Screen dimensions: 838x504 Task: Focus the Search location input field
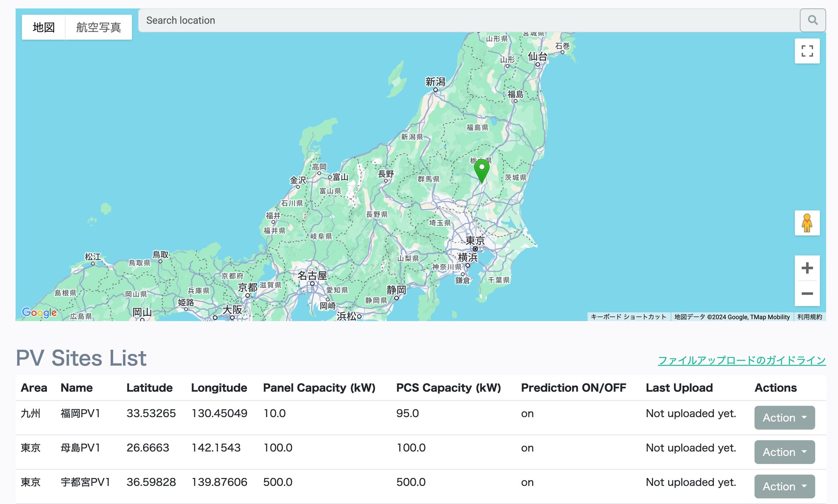(x=468, y=20)
